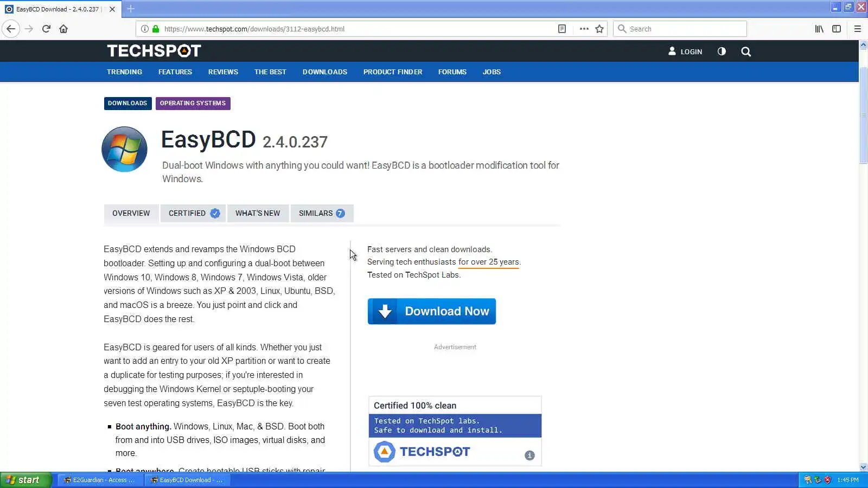Select EasyBCD Download taskbar button
This screenshot has width=868, height=488.
[x=187, y=480]
